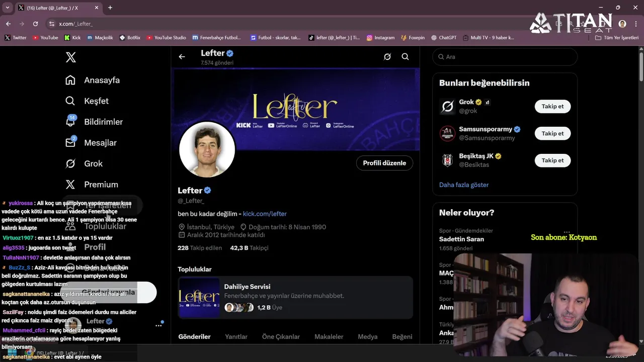
Task: Open the Anasayfa home icon
Action: [x=70, y=80]
